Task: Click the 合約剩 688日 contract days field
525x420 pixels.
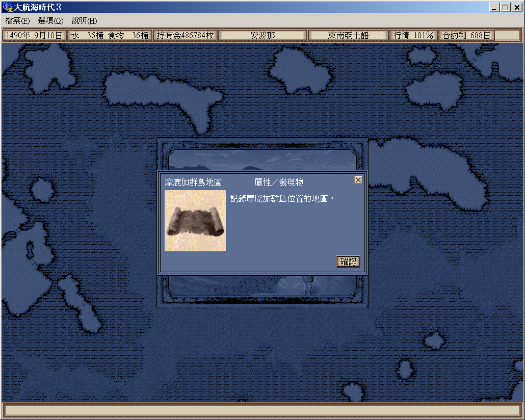Action: click(x=466, y=35)
